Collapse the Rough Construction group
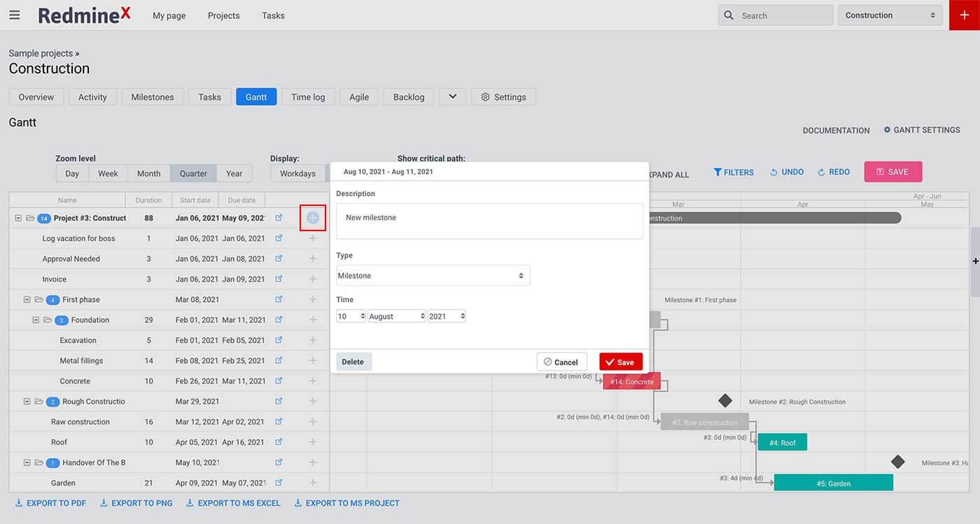 pos(27,401)
